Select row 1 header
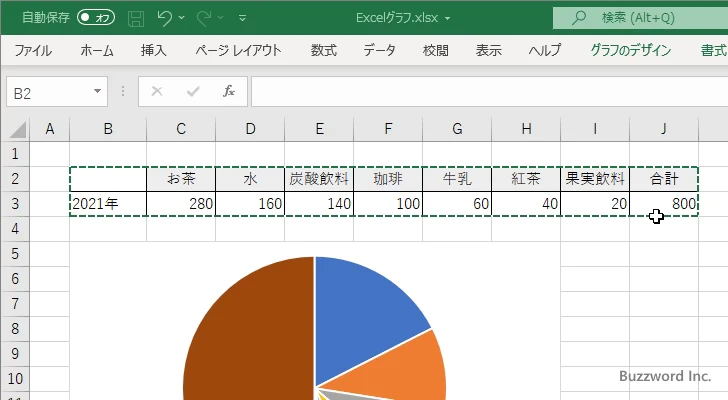728x400 pixels. [x=15, y=154]
